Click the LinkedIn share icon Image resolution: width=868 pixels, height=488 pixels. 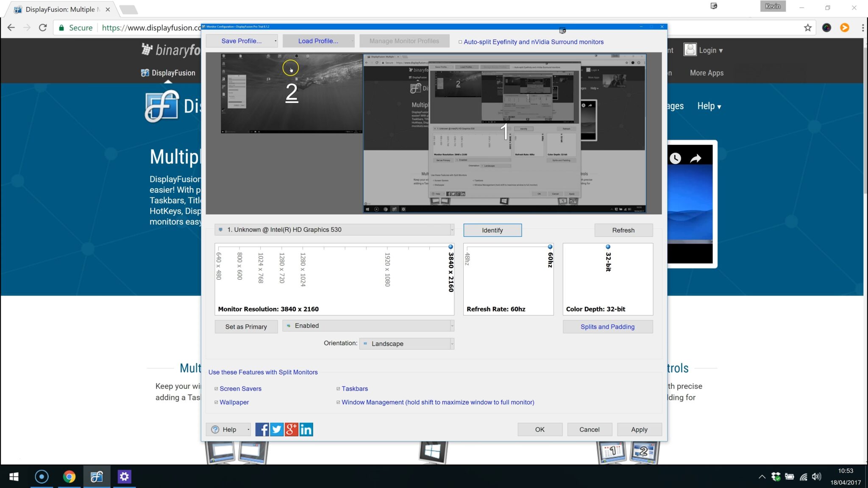pos(306,429)
